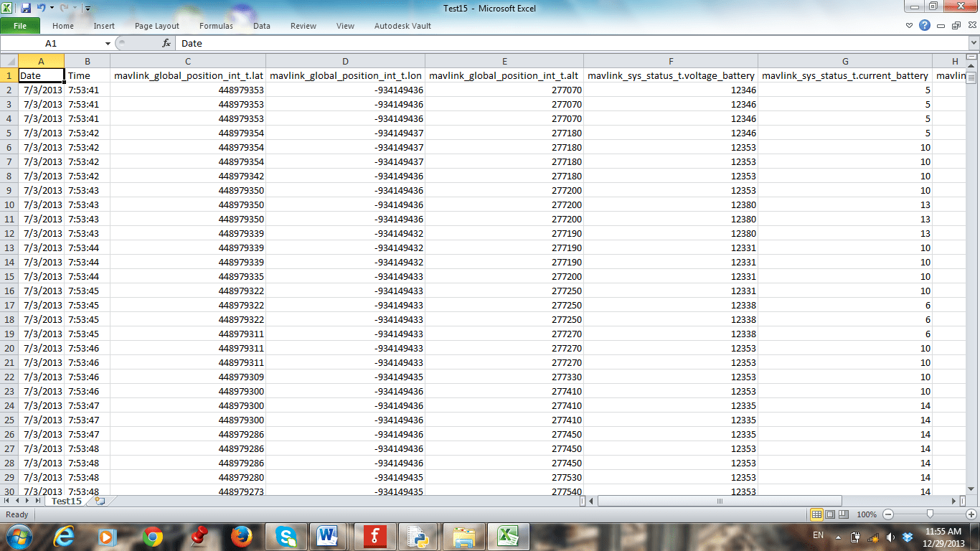Viewport: 980px width, 551px height.
Task: Open Google Chrome from taskbar
Action: tap(152, 536)
